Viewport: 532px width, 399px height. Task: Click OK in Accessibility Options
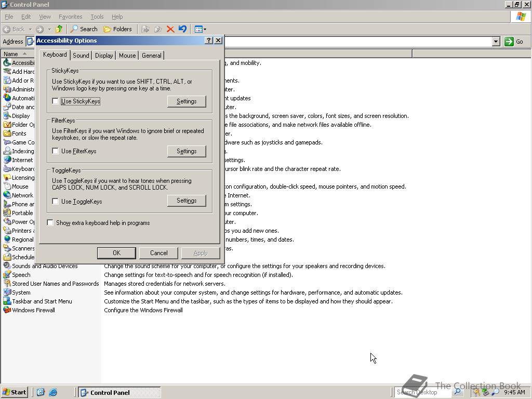pyautogui.click(x=116, y=253)
